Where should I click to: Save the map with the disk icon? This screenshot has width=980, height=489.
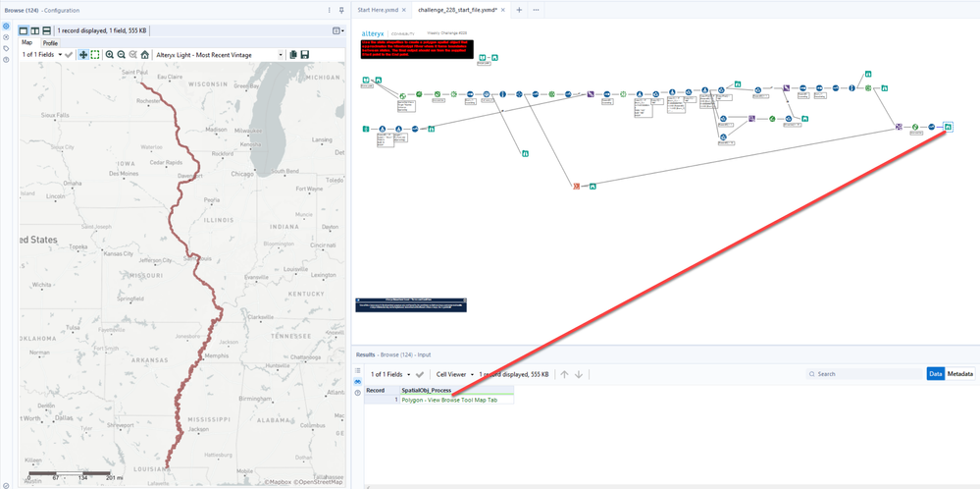tap(304, 55)
